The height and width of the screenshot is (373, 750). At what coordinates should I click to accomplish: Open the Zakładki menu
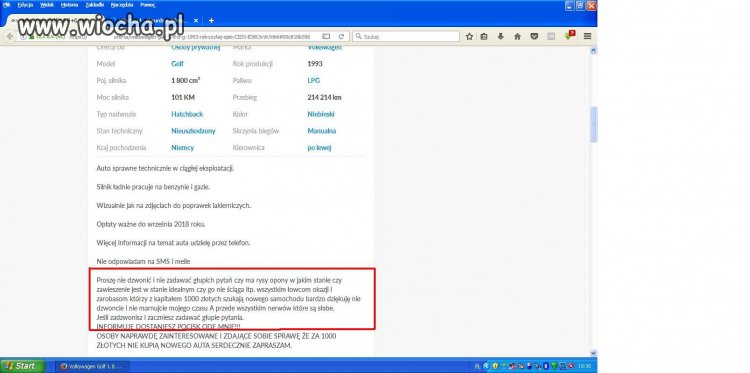[95, 5]
